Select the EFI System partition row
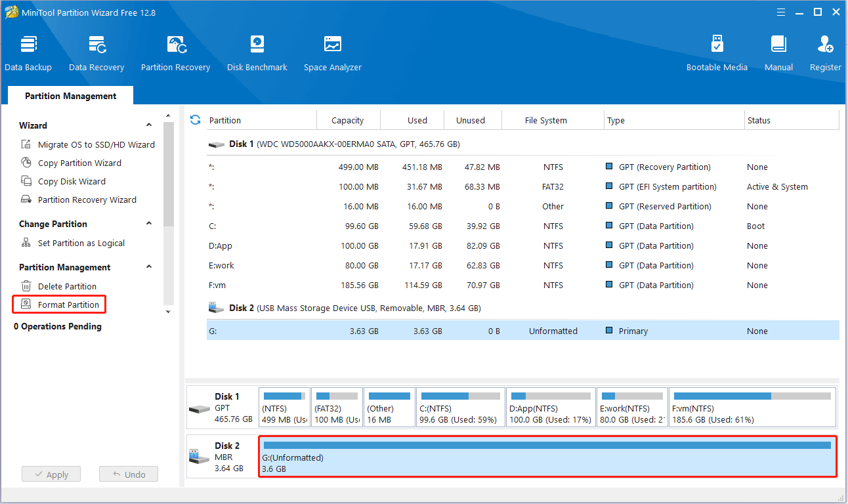Screen dimensions: 848x504 pyautogui.click(x=522, y=186)
